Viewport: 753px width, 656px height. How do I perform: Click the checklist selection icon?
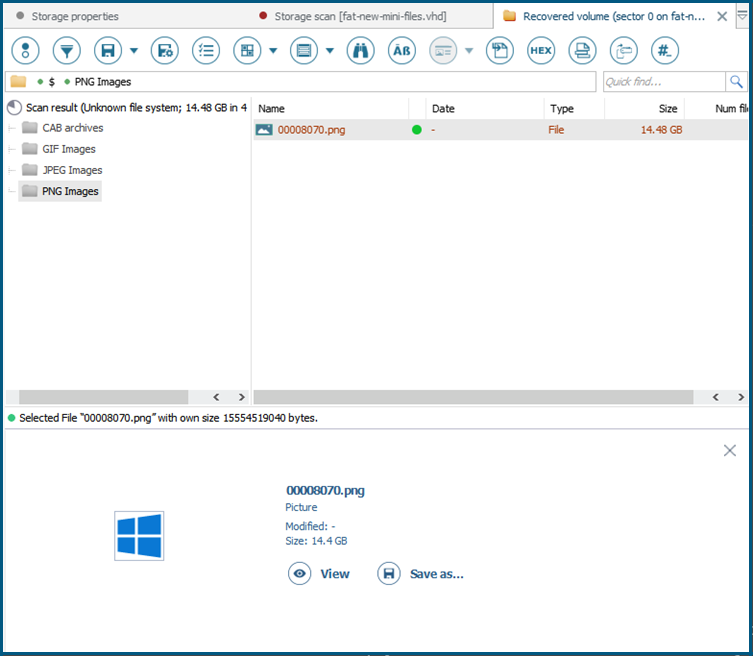(x=206, y=50)
